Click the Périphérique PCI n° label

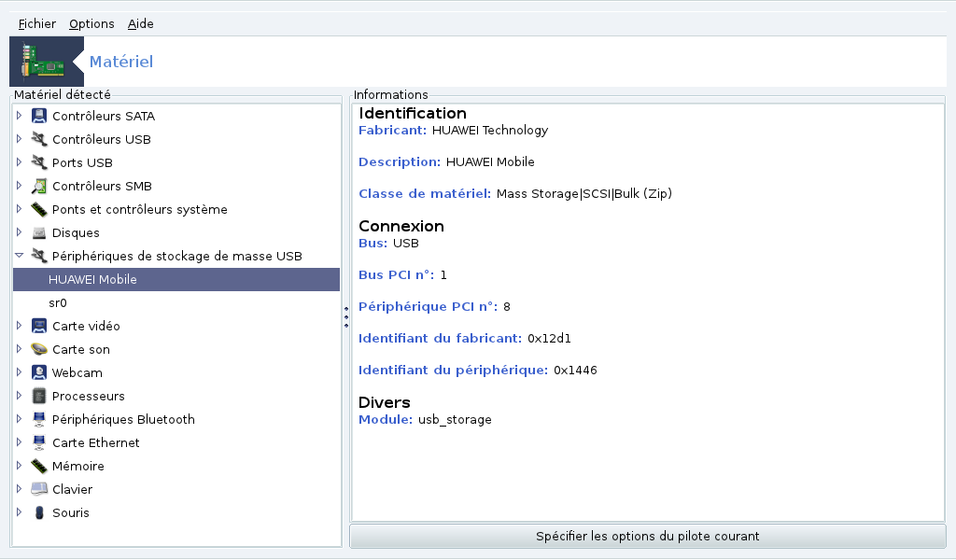428,306
